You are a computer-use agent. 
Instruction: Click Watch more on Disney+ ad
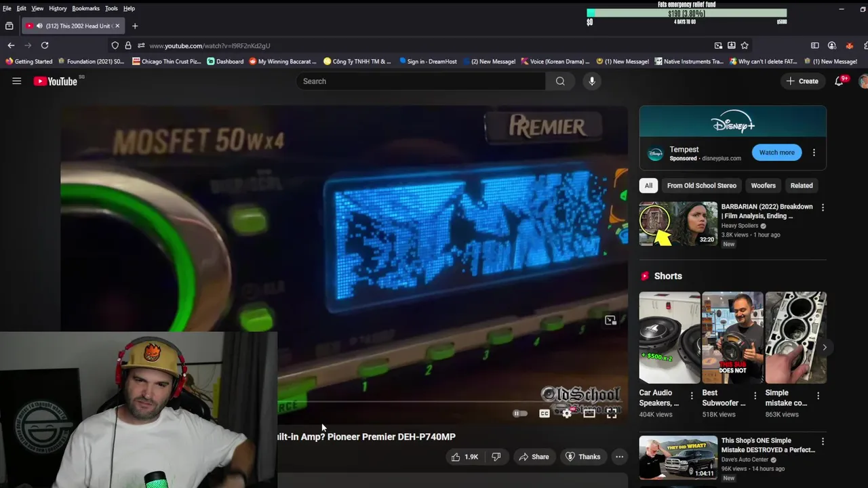(x=776, y=152)
